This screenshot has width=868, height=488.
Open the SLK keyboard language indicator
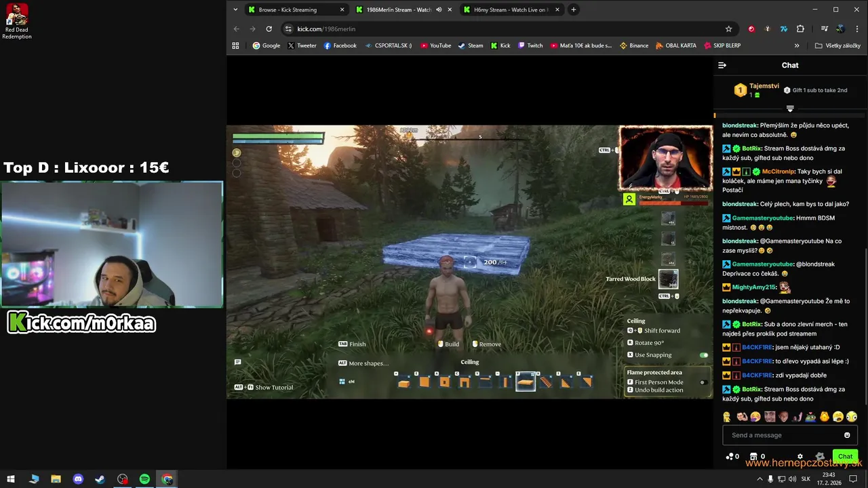[x=806, y=479]
